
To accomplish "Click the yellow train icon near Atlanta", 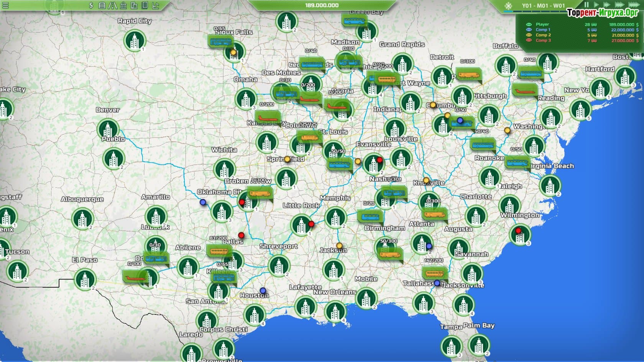I will [x=434, y=214].
